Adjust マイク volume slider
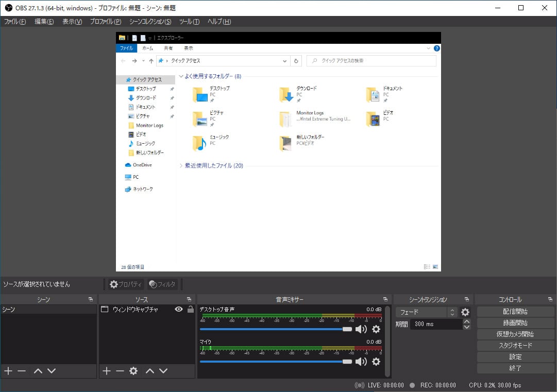This screenshot has height=392, width=557. [276, 362]
